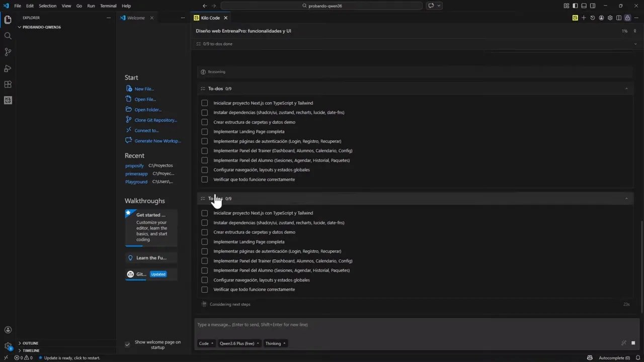
Task: Open the Accounts icon in activity bar
Action: coord(8,330)
